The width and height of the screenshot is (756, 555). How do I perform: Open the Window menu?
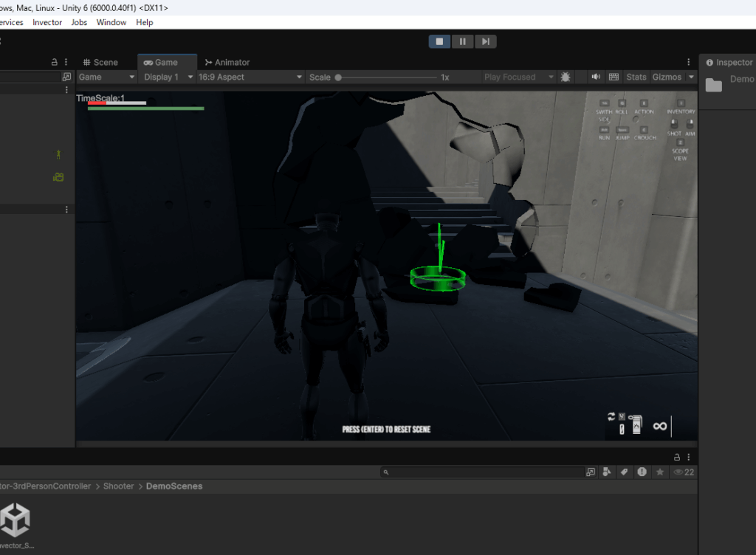[x=111, y=22]
